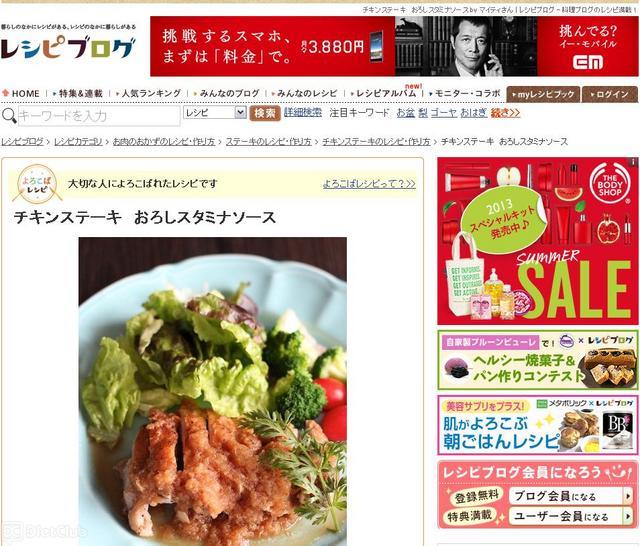Viewport: 640px width, 546px height.
Task: Open 人気ランキング menu item
Action: coord(151,93)
